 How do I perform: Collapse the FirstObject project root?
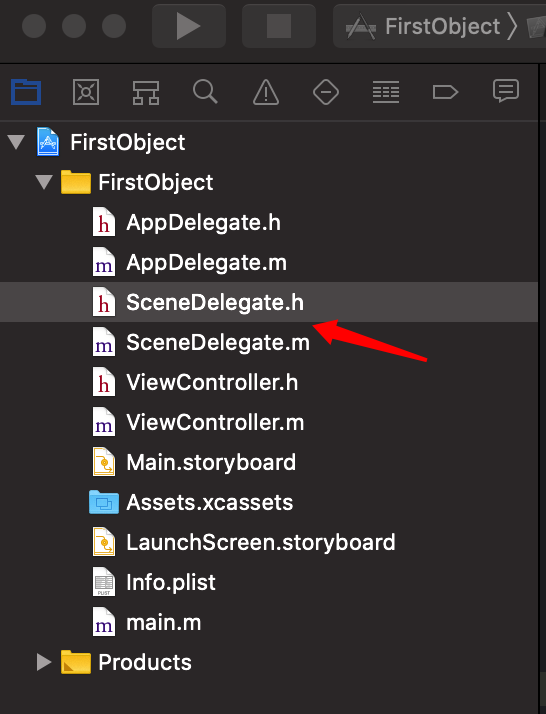pos(16,142)
